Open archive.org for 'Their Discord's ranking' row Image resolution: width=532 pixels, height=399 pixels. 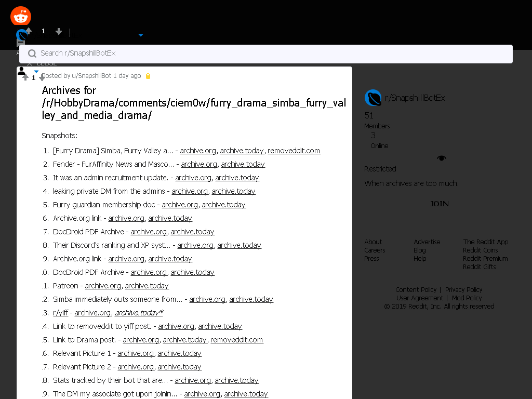[195, 245]
